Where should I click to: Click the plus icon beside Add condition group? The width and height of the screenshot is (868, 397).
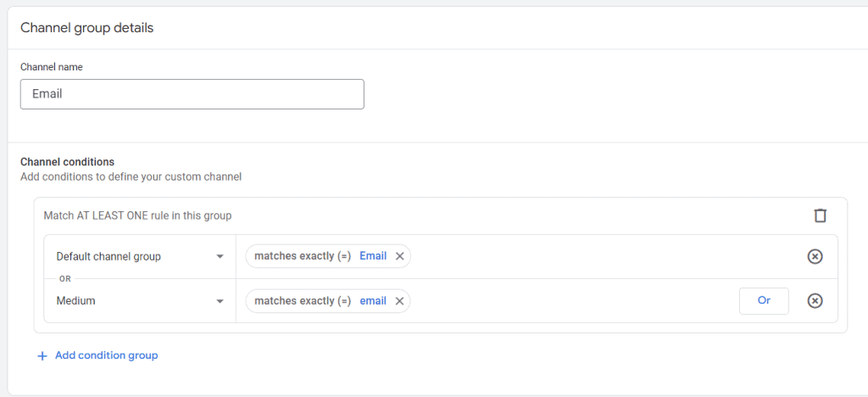point(42,356)
